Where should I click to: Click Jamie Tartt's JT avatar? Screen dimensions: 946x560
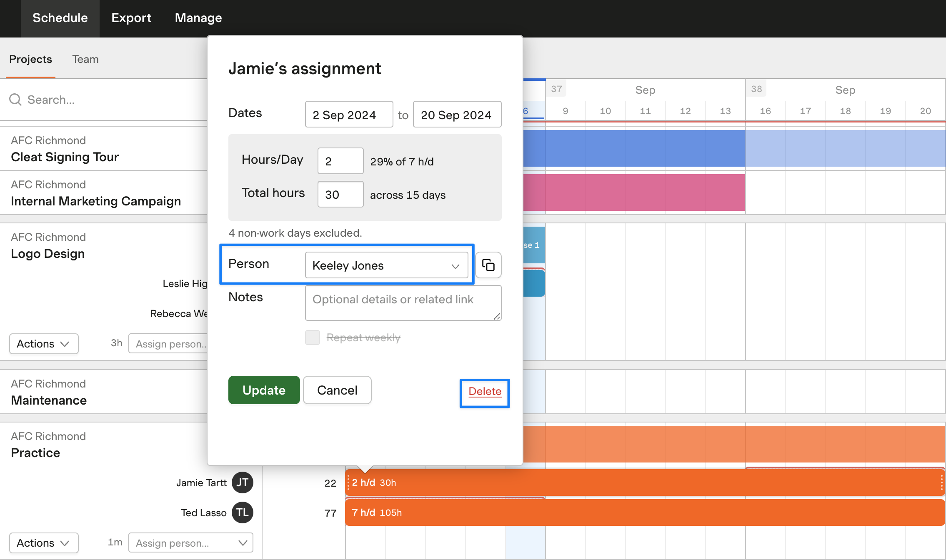(243, 482)
